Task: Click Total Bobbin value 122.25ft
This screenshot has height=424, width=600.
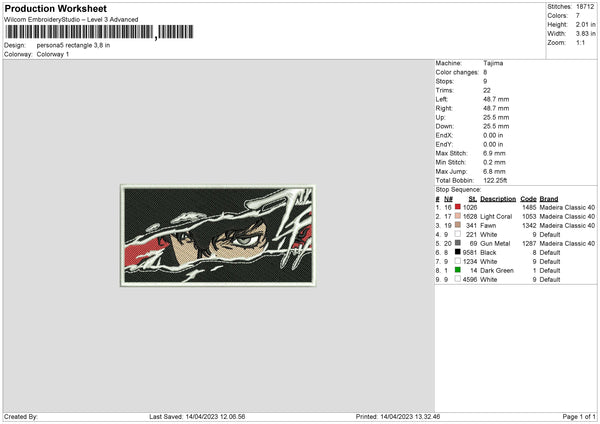Action: 495,180
